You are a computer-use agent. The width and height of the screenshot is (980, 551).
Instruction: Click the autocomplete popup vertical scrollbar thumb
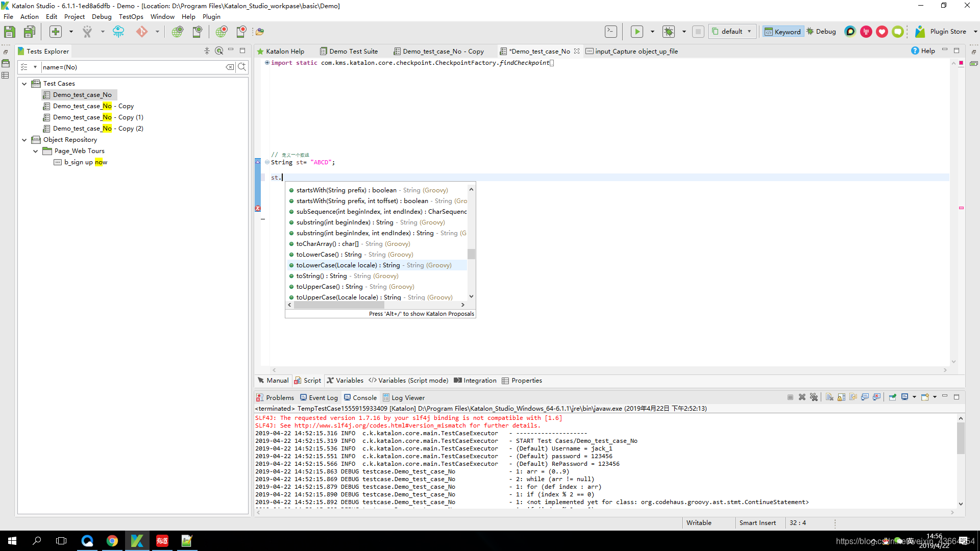471,254
